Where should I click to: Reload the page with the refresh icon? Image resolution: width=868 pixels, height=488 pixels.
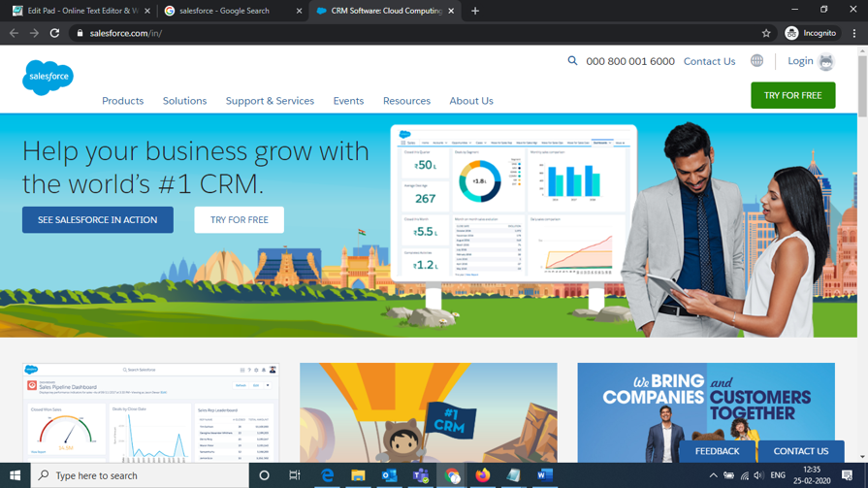[54, 33]
